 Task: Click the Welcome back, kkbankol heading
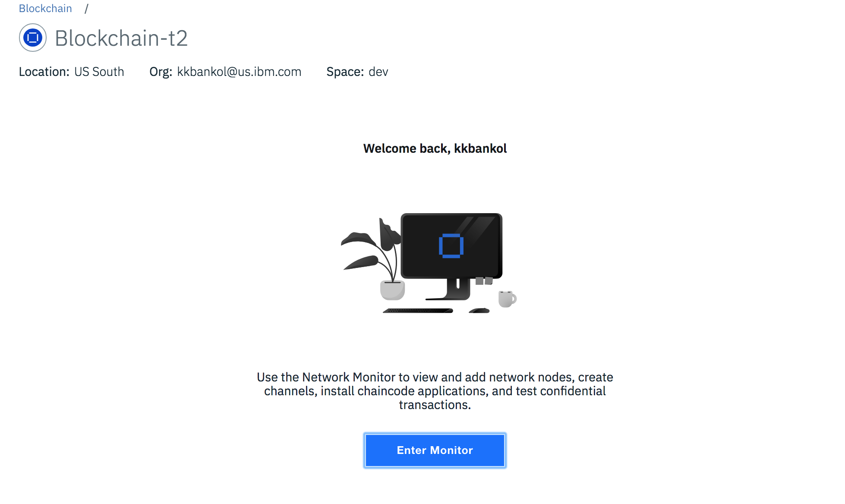pos(435,148)
